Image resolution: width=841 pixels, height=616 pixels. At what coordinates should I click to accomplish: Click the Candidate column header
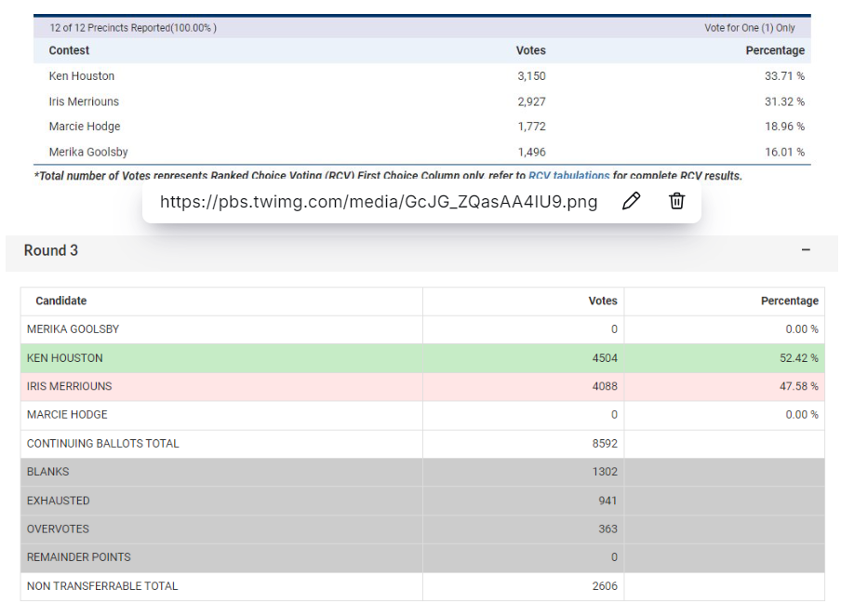[61, 301]
